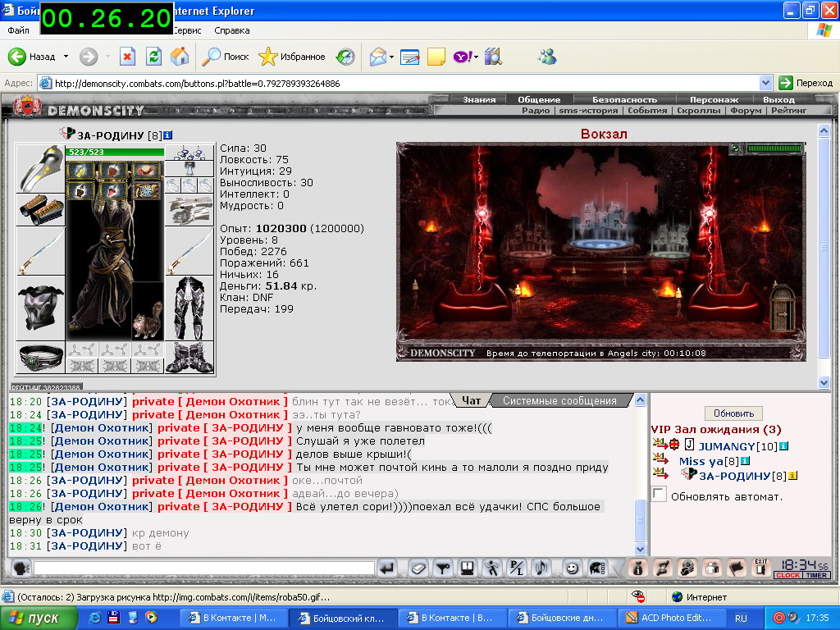Image resolution: width=840 pixels, height=630 pixels.
Task: Switch to the Чат tab
Action: [472, 400]
